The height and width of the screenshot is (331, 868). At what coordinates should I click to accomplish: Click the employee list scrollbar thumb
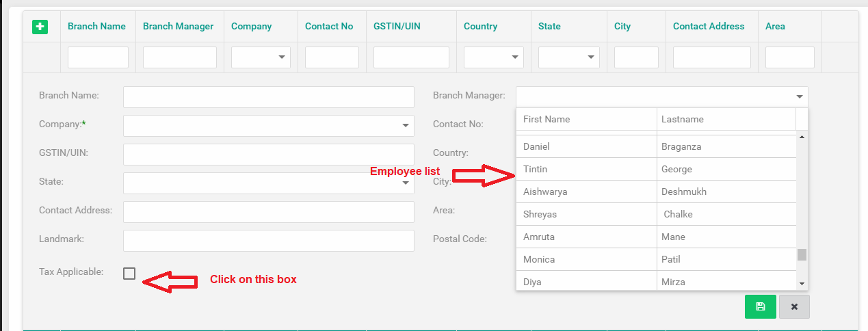802,254
